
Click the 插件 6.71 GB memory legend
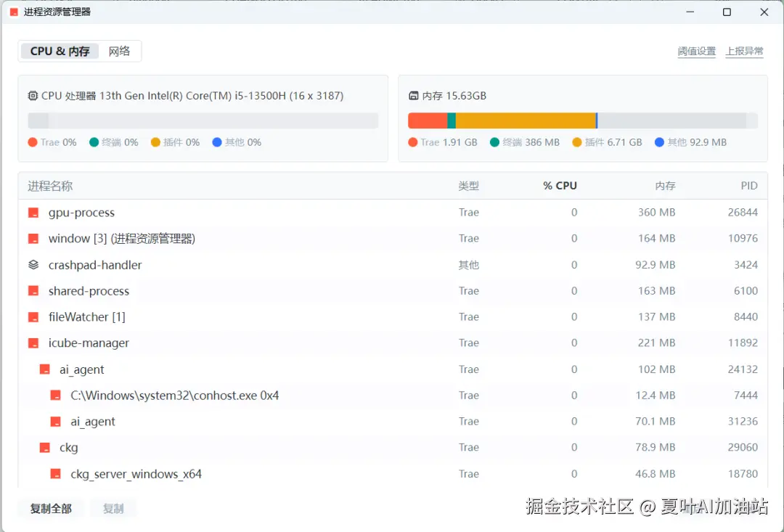[607, 142]
